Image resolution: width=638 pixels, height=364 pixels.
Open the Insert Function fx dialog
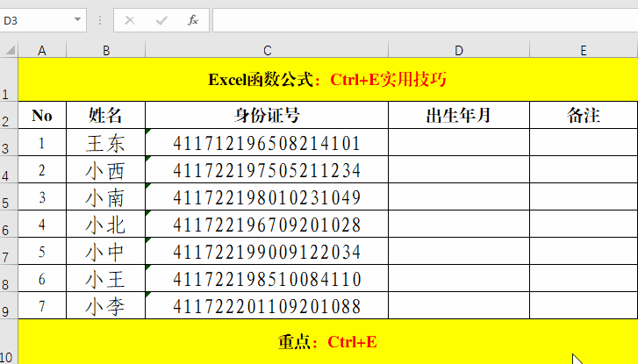(193, 20)
